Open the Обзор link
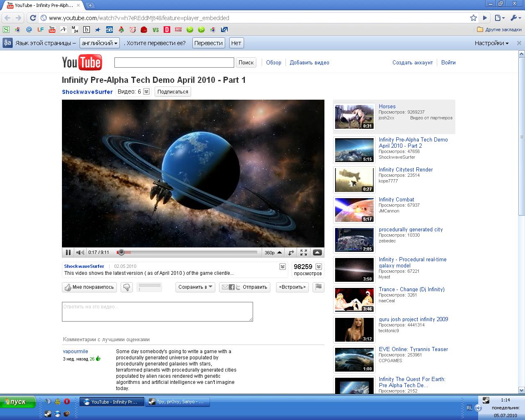Screen dimensions: 525x420 (274, 63)
